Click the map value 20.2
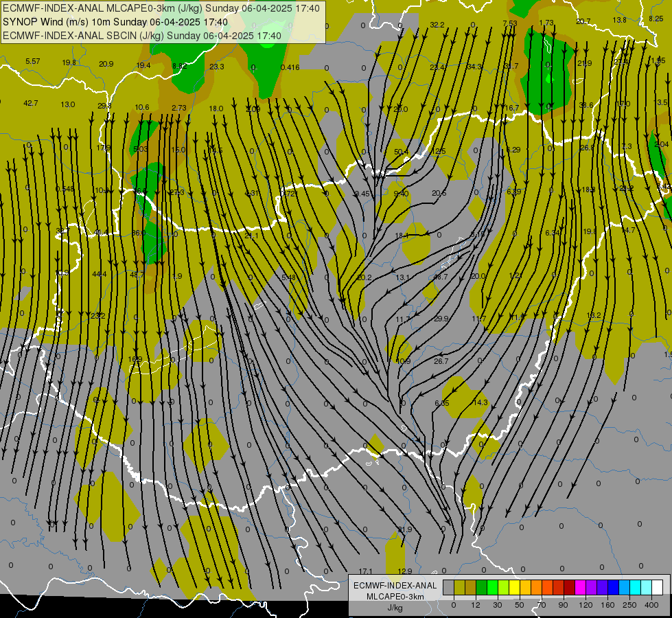 click(x=364, y=277)
